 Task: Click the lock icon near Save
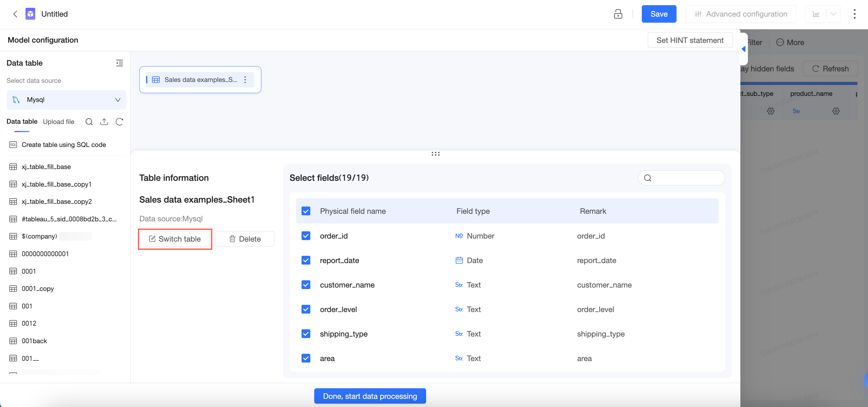[x=618, y=14]
